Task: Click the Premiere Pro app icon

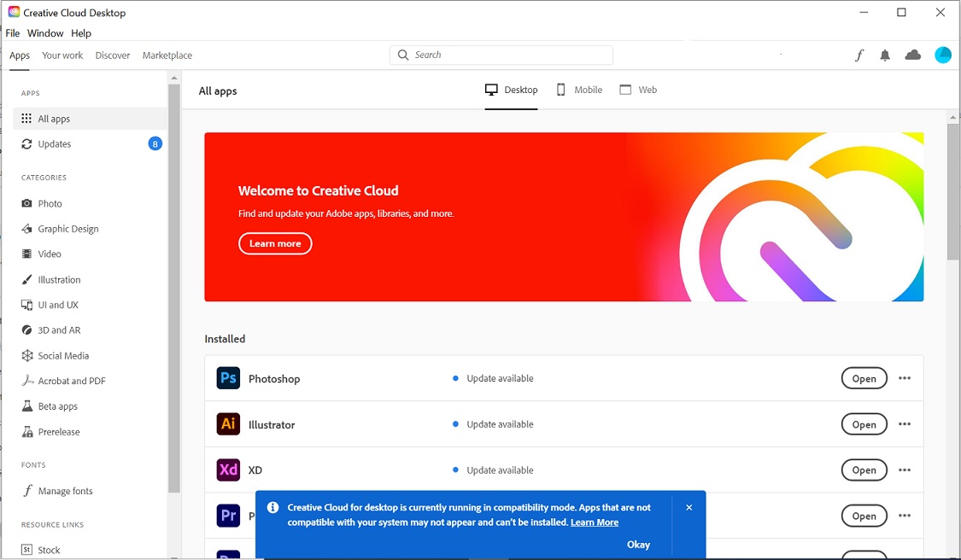Action: pos(228,516)
